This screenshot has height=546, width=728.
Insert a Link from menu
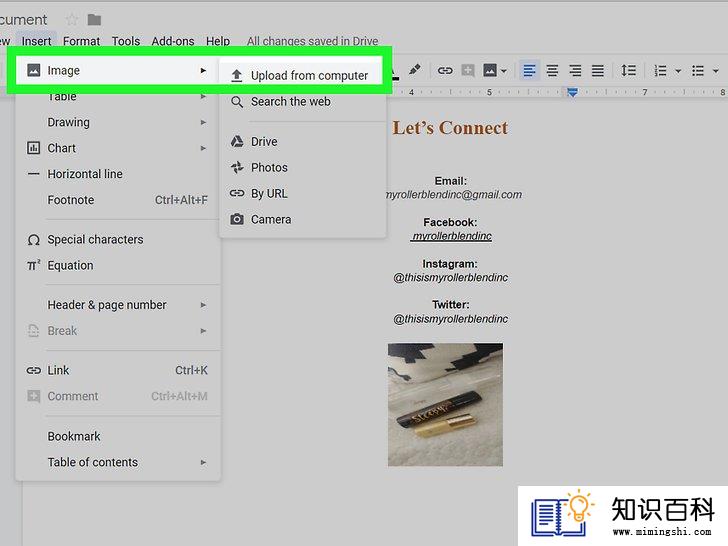click(x=118, y=370)
